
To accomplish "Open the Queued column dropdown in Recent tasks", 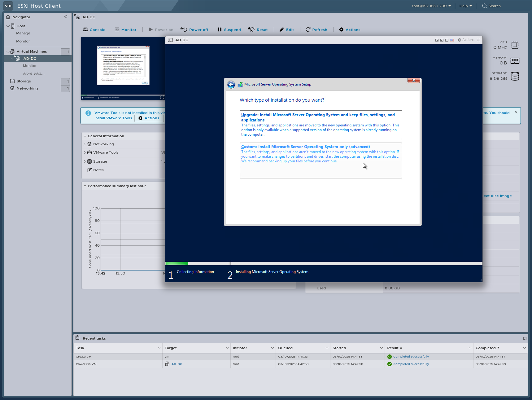I will 326,348.
